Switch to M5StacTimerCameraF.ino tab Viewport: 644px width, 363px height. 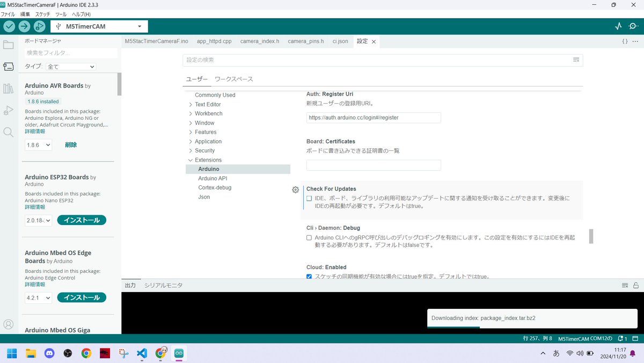coord(156,41)
